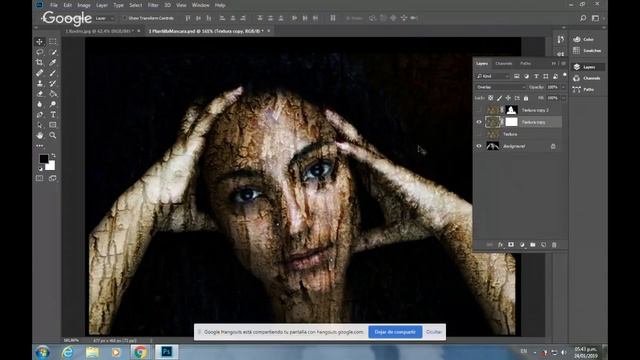The width and height of the screenshot is (640, 360).
Task: Select the Paint Bucket tool
Action: pos(53,94)
